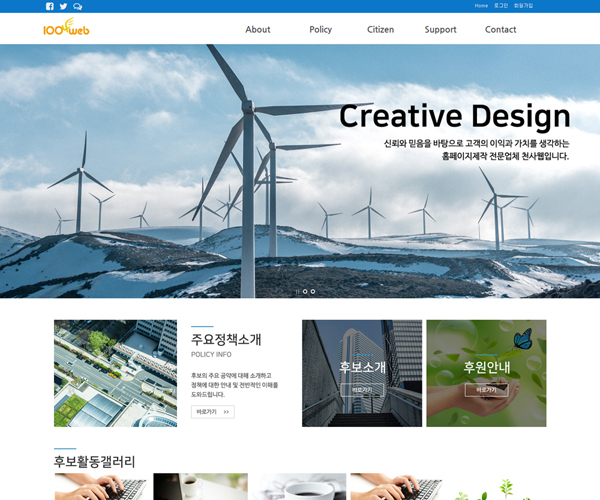
Task: Open the About menu
Action: (x=258, y=30)
